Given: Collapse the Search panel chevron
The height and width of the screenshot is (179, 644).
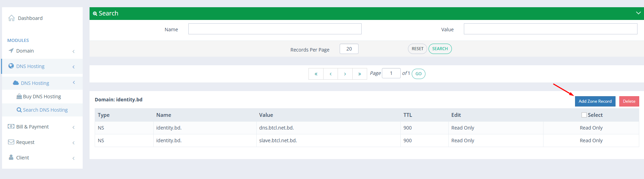Looking at the screenshot, I should point(638,13).
